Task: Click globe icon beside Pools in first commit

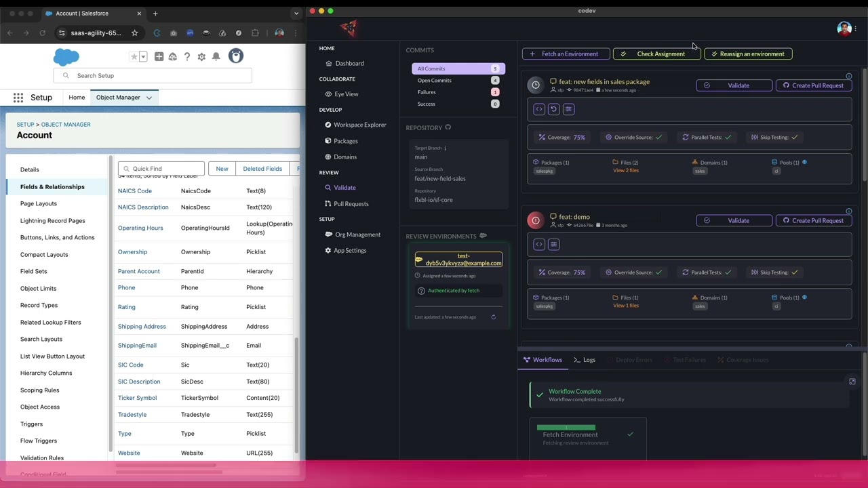Action: coord(804,162)
